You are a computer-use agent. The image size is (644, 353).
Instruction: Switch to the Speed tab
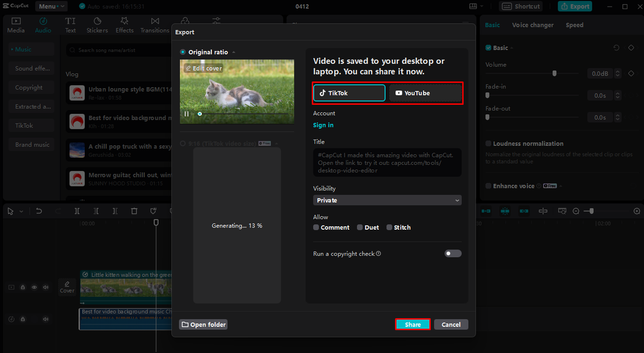575,25
